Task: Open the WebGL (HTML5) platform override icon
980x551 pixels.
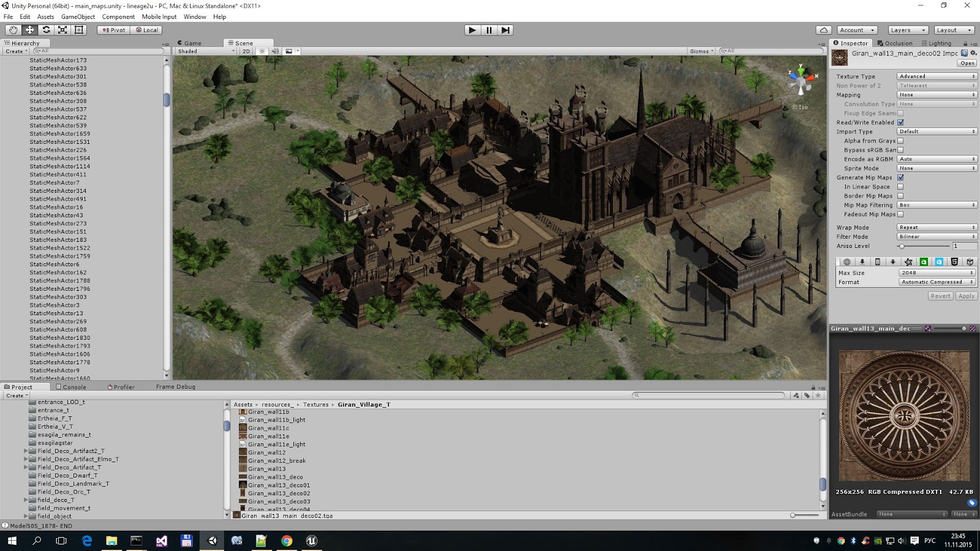Action: click(x=954, y=262)
